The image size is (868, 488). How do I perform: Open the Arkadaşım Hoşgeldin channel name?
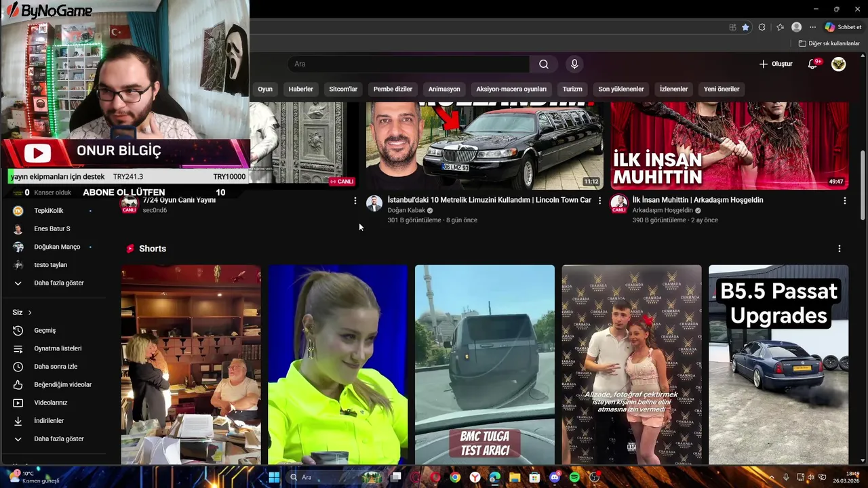pos(663,210)
